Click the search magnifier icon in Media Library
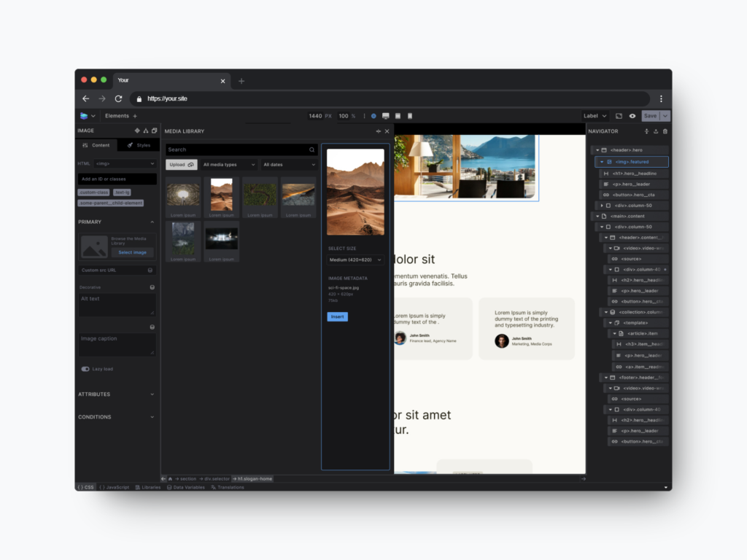The height and width of the screenshot is (560, 747). click(312, 149)
